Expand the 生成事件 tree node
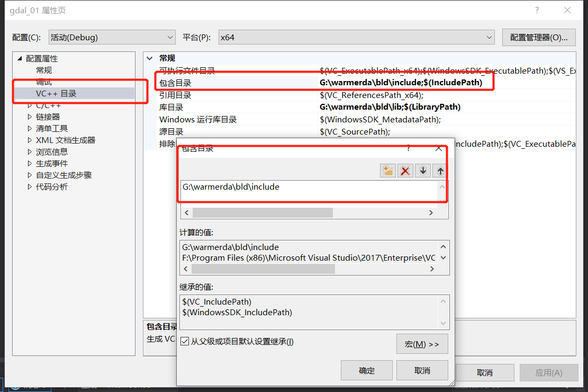588x392 pixels. click(x=30, y=163)
